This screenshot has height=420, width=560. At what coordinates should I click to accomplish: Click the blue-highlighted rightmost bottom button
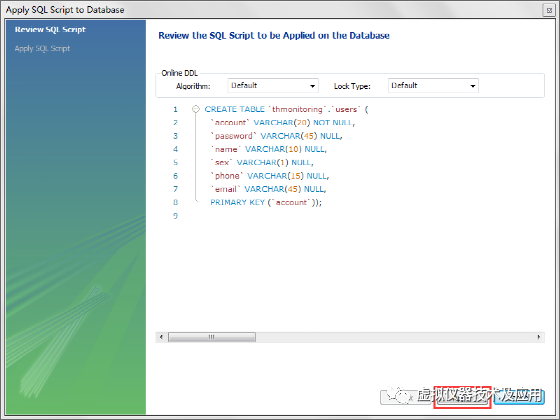pyautogui.click(x=519, y=397)
